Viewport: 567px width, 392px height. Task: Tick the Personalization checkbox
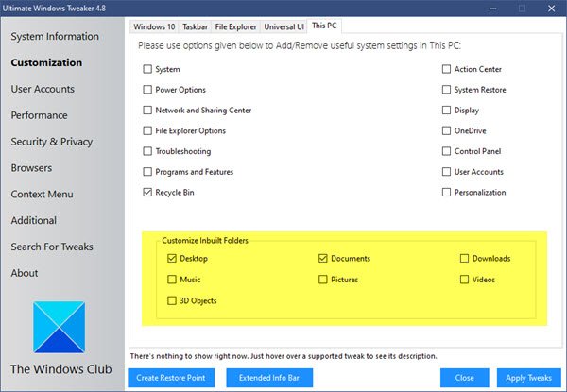click(x=446, y=192)
